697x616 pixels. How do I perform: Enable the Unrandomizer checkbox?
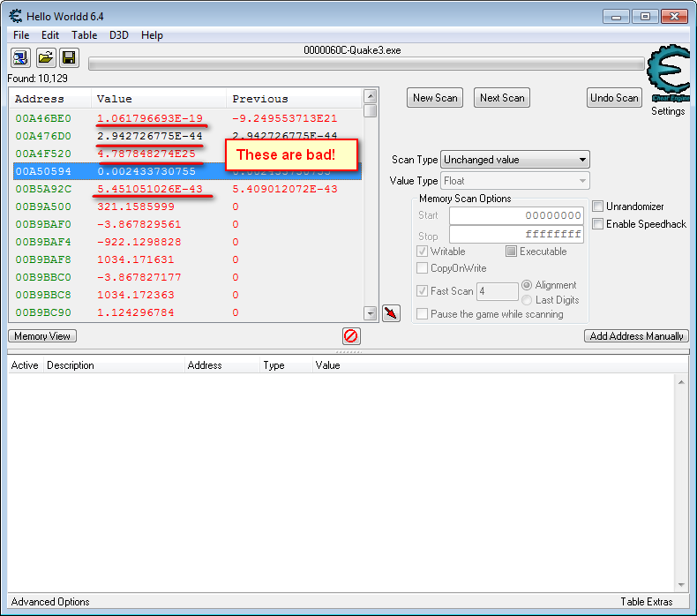click(x=598, y=207)
